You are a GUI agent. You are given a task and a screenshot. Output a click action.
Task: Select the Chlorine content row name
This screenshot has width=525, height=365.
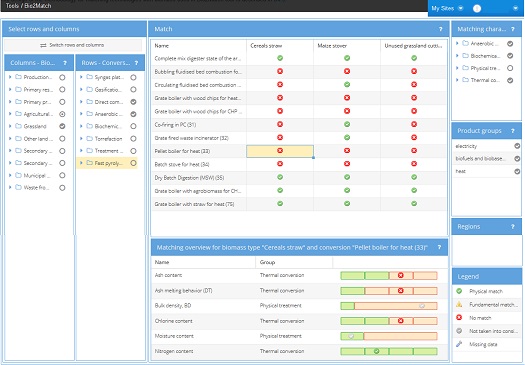(x=173, y=321)
